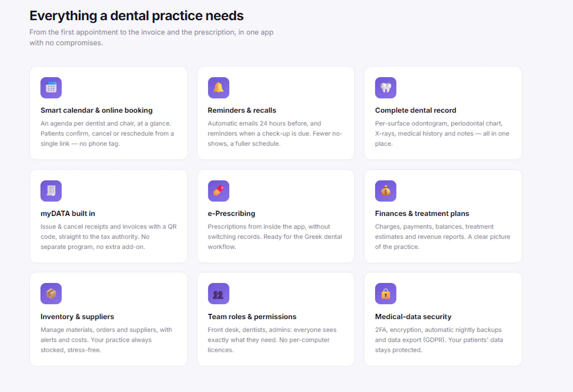Click the 'Everything a dental practice needs' heading

pos(136,16)
